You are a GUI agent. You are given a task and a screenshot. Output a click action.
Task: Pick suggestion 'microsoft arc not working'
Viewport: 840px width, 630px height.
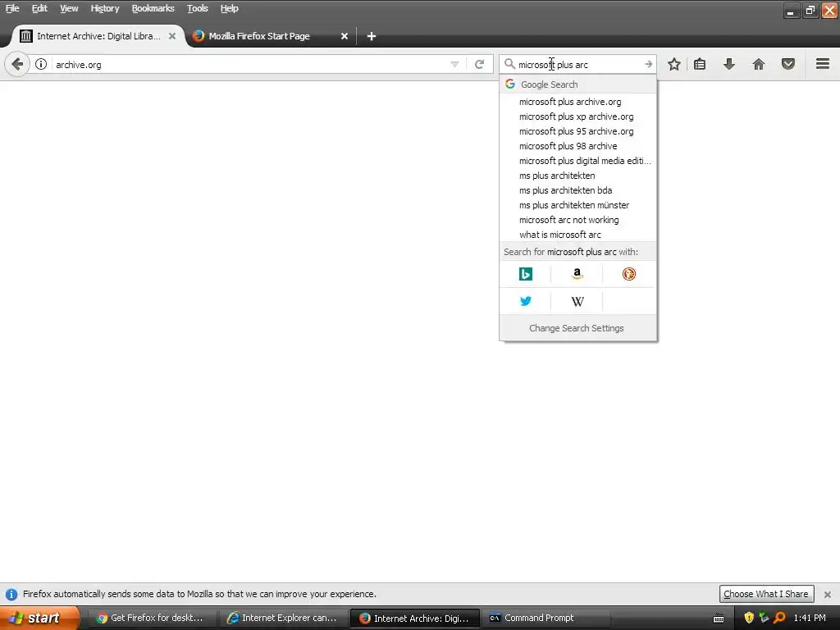click(x=577, y=220)
